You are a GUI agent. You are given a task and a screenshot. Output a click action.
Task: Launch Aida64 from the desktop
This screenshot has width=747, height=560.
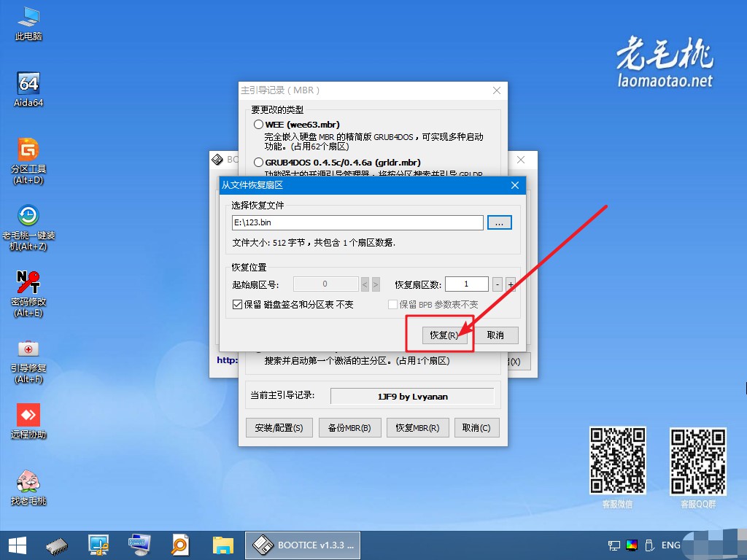click(28, 89)
